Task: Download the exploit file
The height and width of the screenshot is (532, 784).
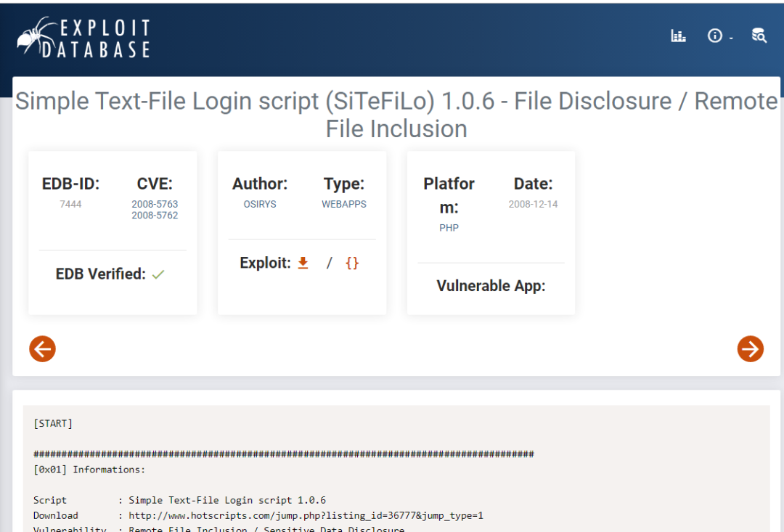Action: point(303,263)
